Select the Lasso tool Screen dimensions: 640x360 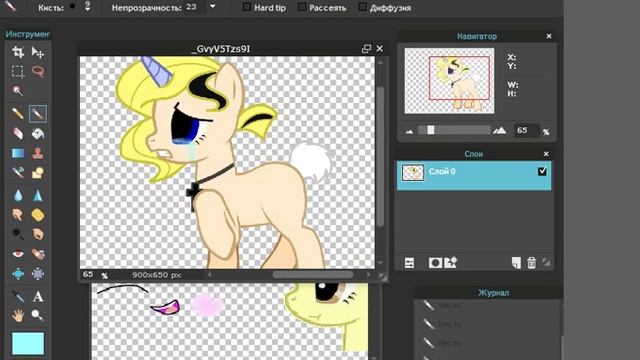[38, 71]
